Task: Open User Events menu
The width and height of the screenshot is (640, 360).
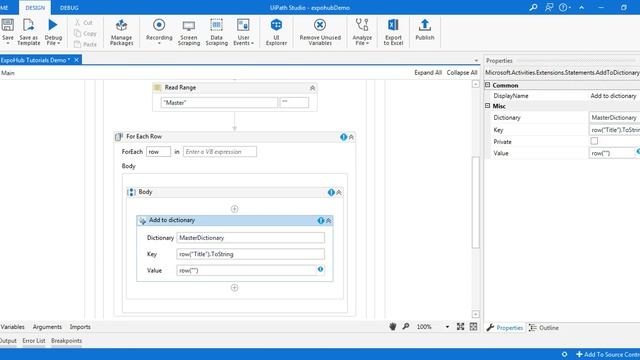Action: pos(243,32)
